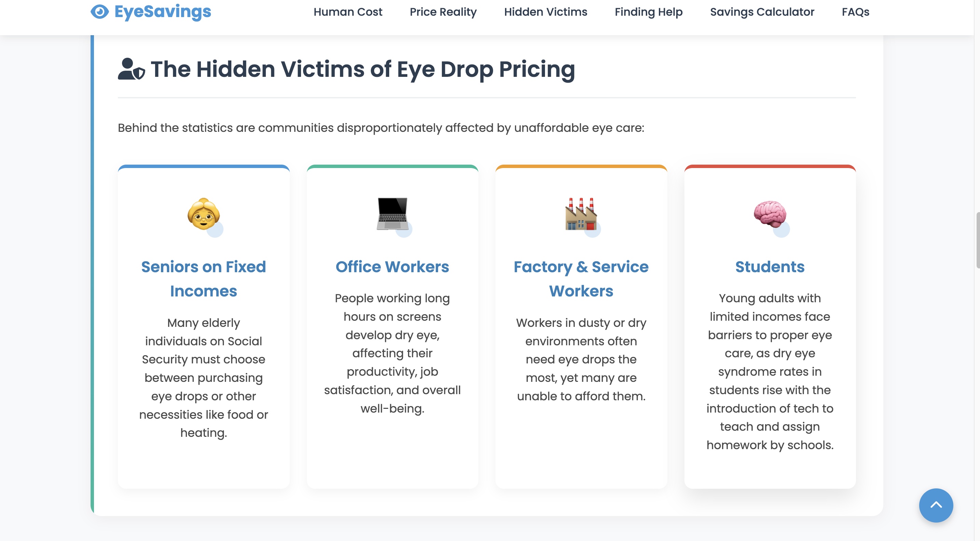
Task: Open the Human Cost nav item
Action: 348,12
